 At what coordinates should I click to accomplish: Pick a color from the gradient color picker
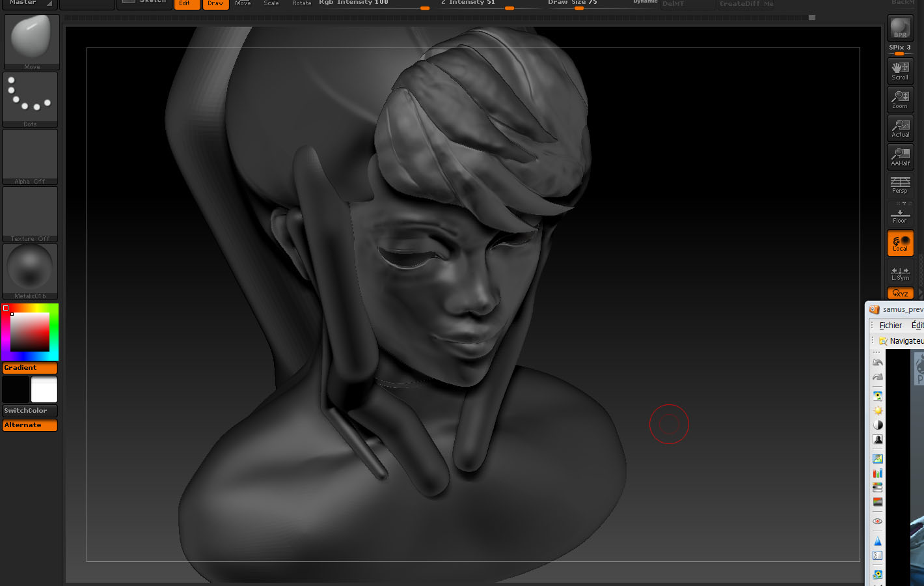point(29,331)
